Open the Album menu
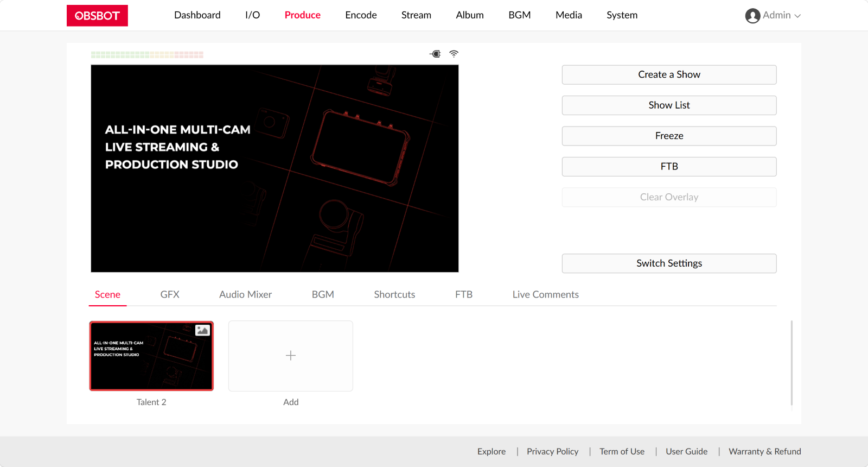868x467 pixels. click(470, 15)
